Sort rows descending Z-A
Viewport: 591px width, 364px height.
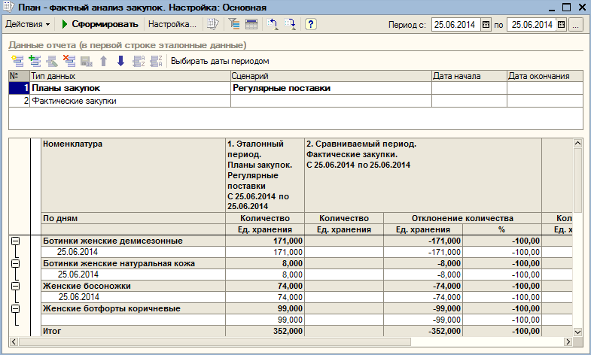point(156,61)
